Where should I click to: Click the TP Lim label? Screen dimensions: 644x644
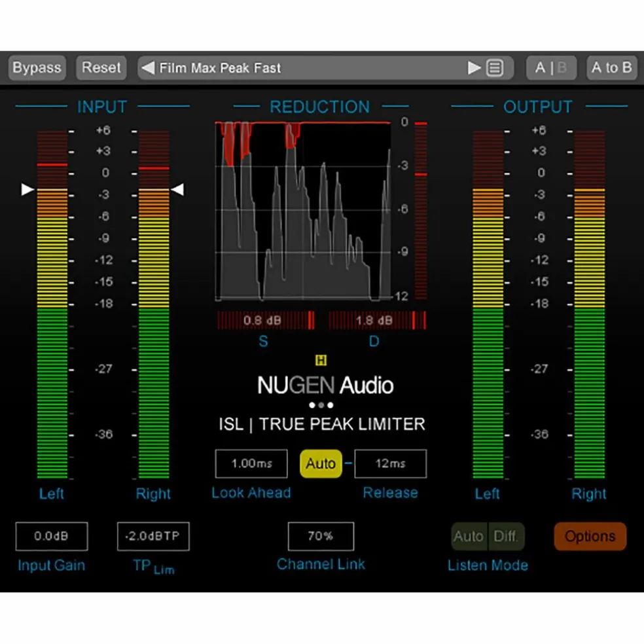point(154,567)
